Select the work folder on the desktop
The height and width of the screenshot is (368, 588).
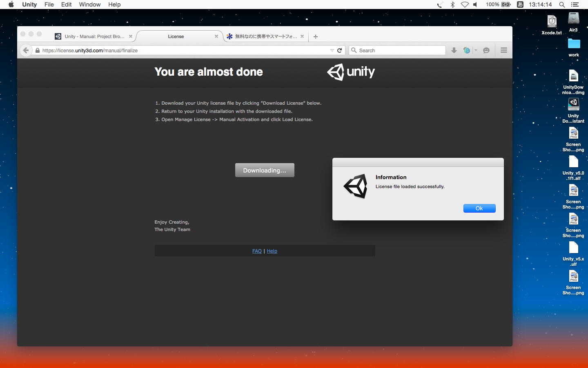[574, 47]
